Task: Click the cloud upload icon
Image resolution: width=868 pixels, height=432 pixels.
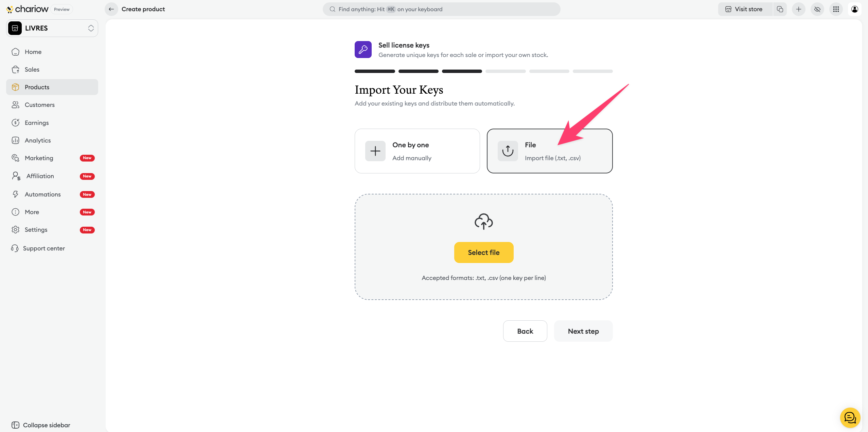Action: click(x=483, y=222)
